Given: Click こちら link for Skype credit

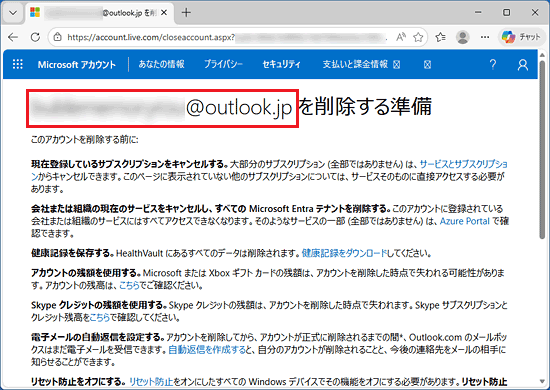Looking at the screenshot, I should pyautogui.click(x=100, y=317).
